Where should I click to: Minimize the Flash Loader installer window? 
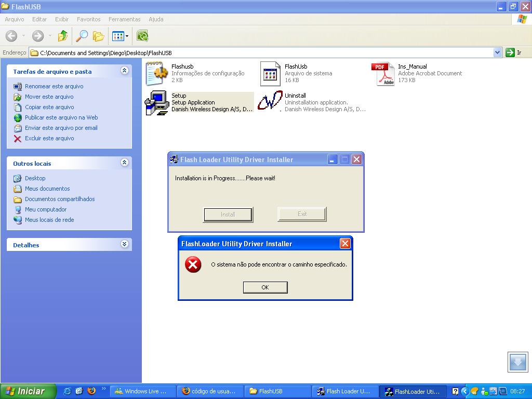tap(332, 159)
